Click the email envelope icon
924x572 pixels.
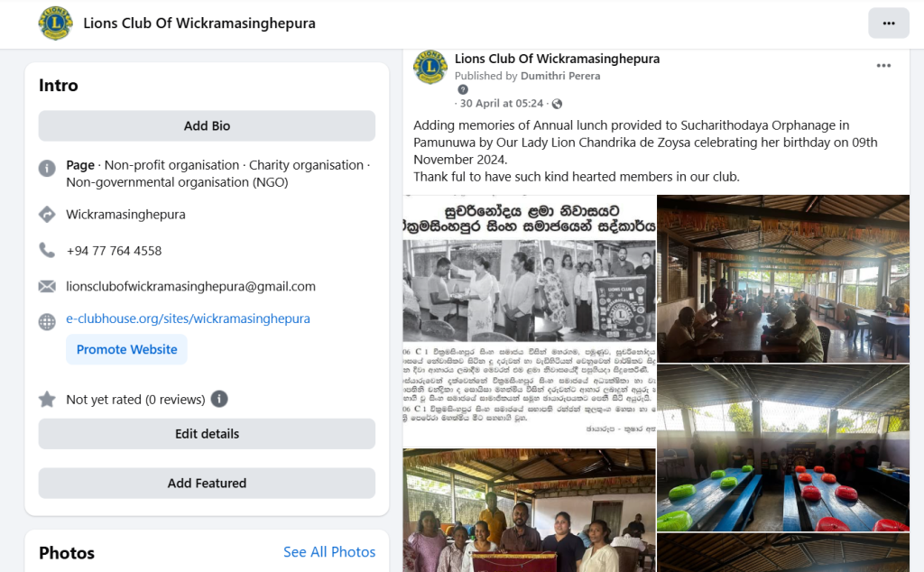[47, 286]
